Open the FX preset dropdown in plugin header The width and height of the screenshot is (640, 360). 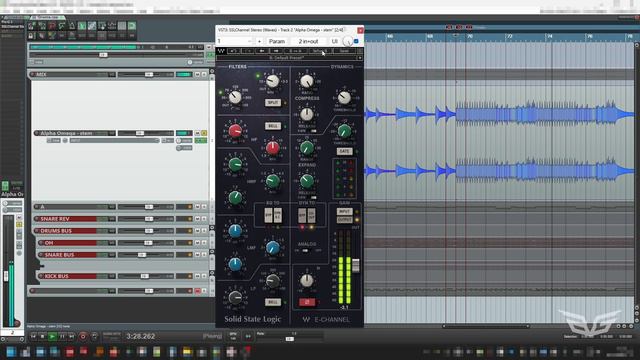235,41
